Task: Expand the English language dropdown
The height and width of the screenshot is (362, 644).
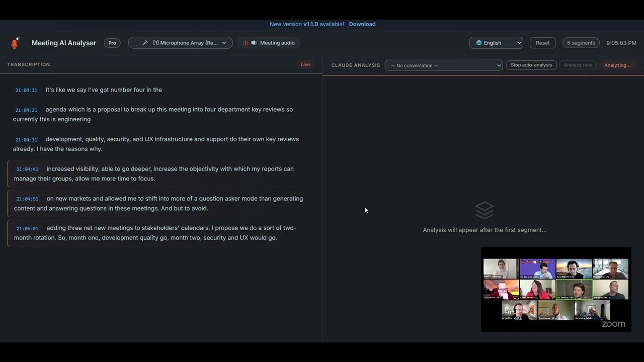Action: [496, 43]
